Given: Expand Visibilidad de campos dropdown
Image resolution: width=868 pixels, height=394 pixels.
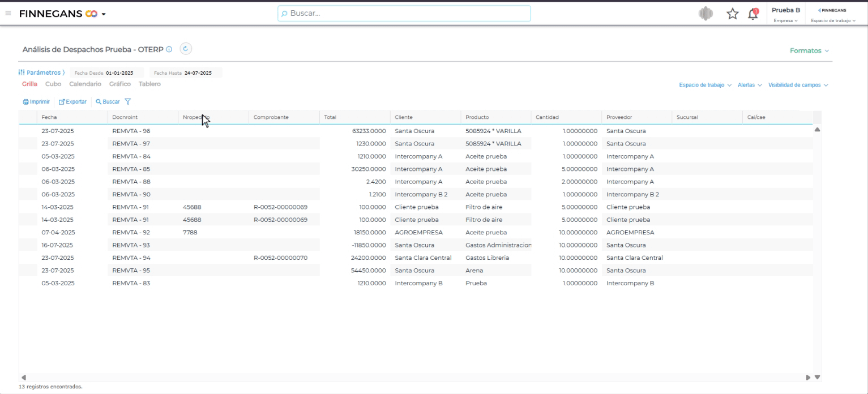Looking at the screenshot, I should pyautogui.click(x=798, y=85).
